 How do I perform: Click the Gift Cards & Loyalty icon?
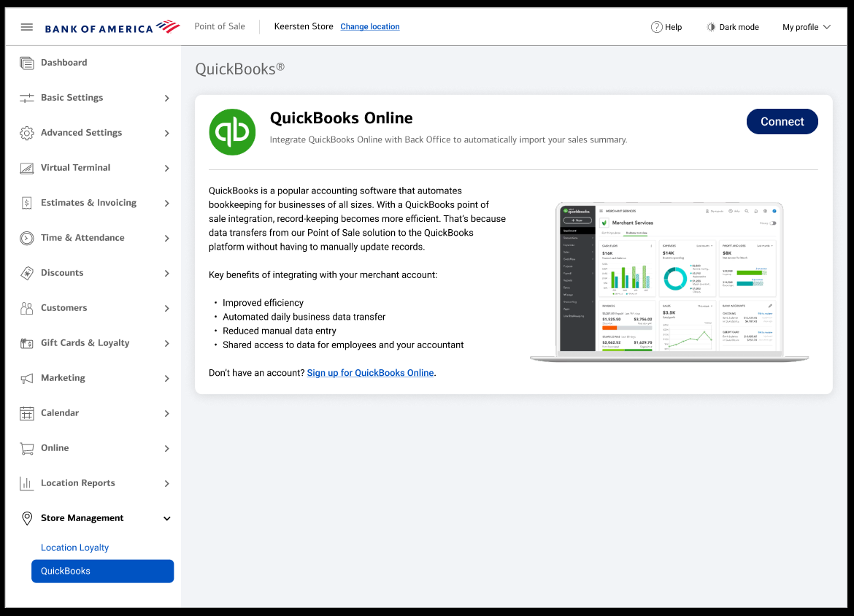pyautogui.click(x=27, y=343)
